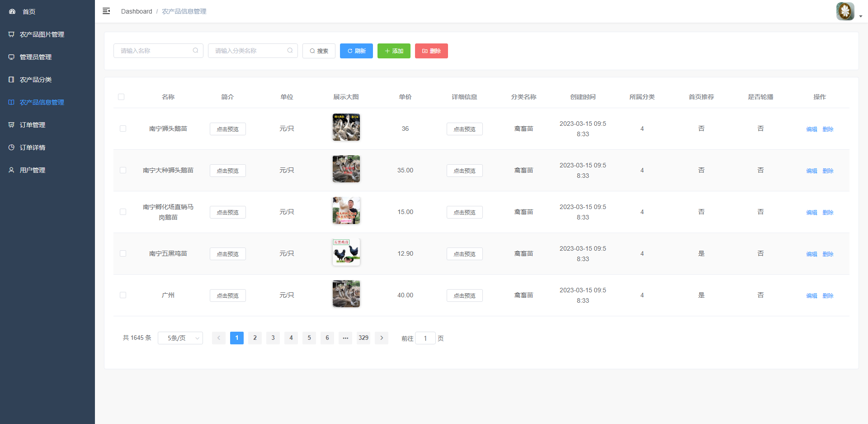Viewport: 868px width, 424px height.
Task: Click the 管理员管理 monitor icon
Action: pyautogui.click(x=11, y=57)
